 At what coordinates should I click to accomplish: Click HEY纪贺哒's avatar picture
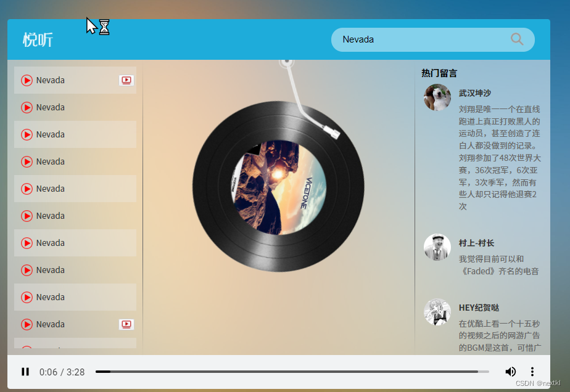pos(437,312)
